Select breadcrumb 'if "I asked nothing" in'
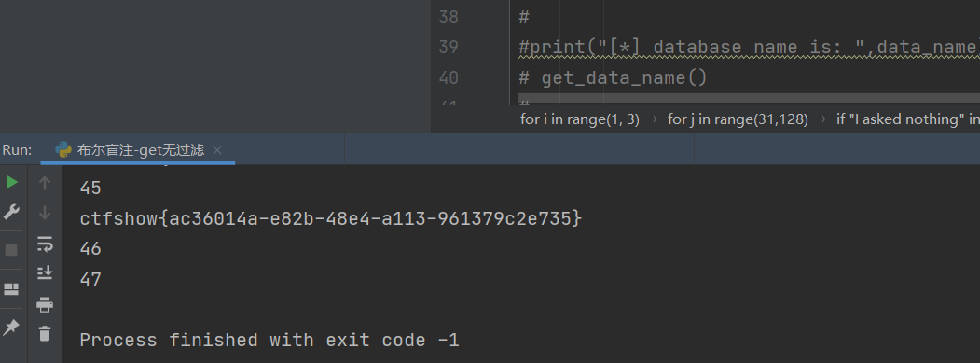 click(907, 119)
